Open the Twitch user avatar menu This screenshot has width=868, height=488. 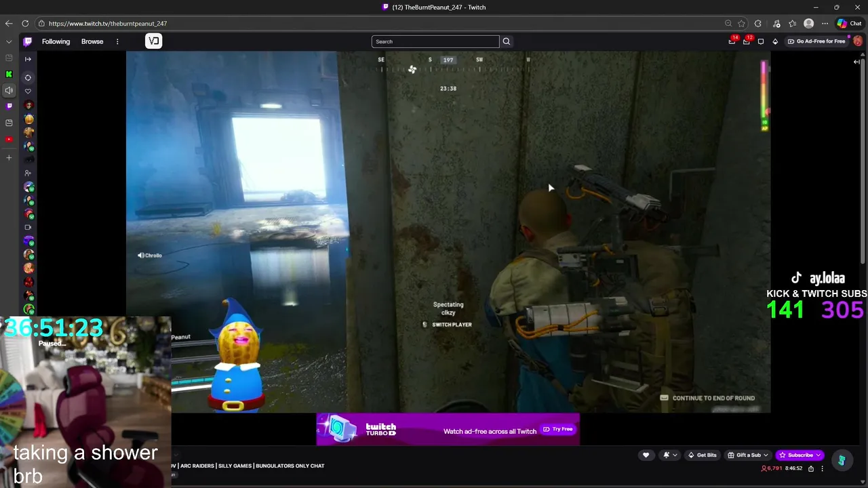point(858,41)
